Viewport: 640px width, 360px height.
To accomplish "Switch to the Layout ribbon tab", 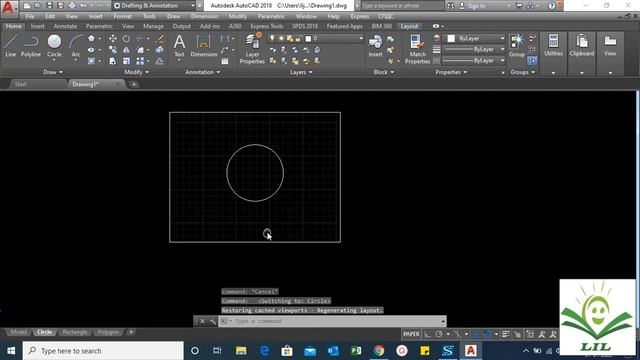I will coord(409,26).
